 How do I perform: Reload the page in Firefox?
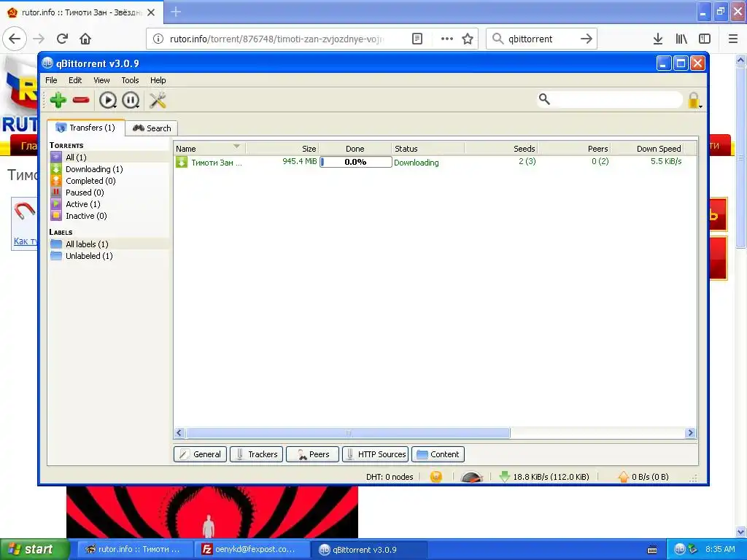click(x=63, y=39)
